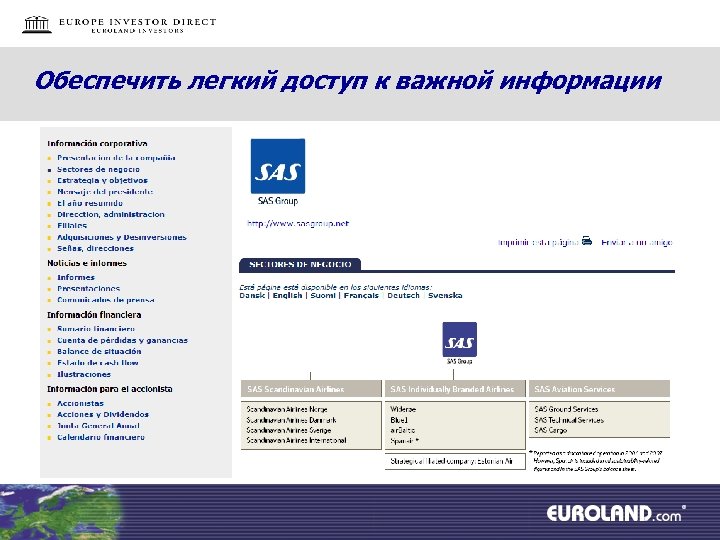Click SAS Individually Branded Airlines header
Viewport: 720px width, 540px height.
[x=455, y=389]
